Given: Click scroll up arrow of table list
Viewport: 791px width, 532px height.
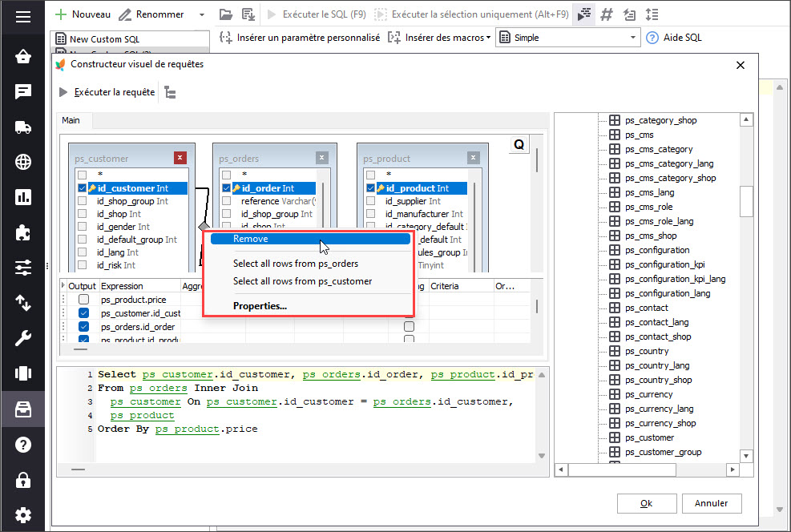Looking at the screenshot, I should tap(746, 119).
